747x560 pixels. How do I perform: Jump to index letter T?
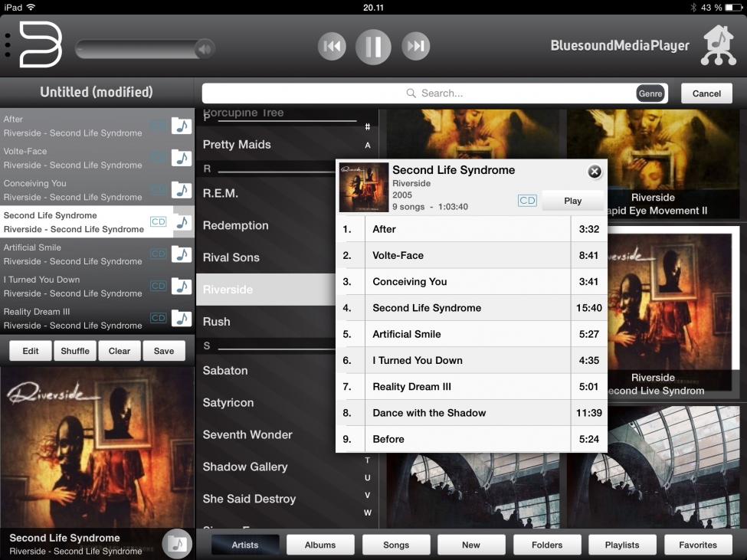[367, 460]
